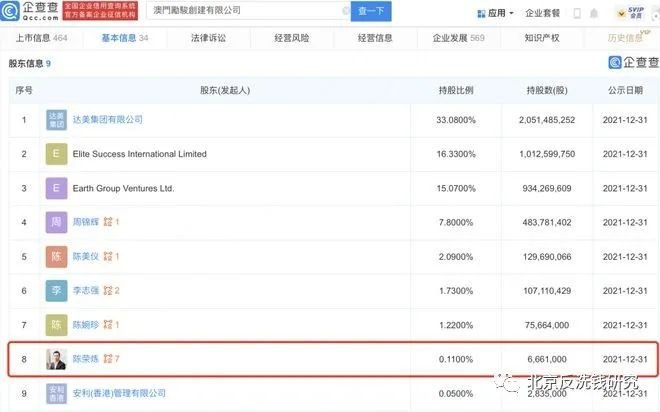Select the share count 2,051,485,252

pyautogui.click(x=547, y=120)
